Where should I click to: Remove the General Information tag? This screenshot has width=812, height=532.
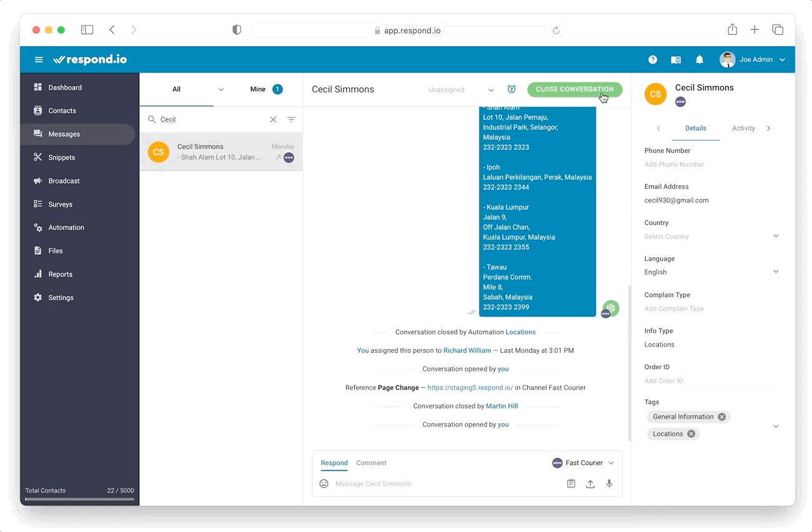click(722, 417)
